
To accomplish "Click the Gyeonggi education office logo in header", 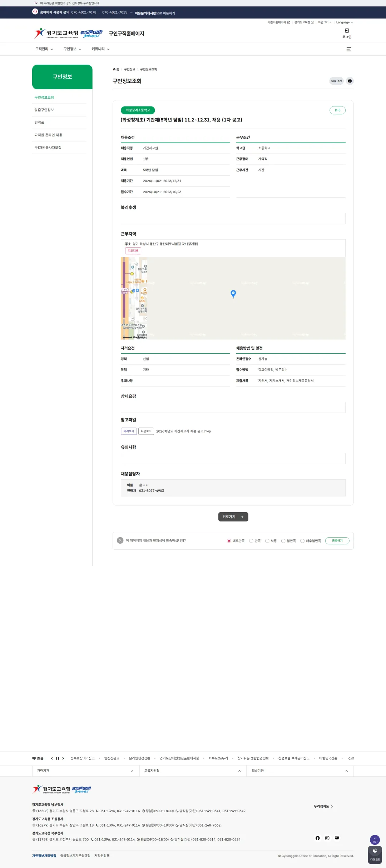I will click(69, 34).
